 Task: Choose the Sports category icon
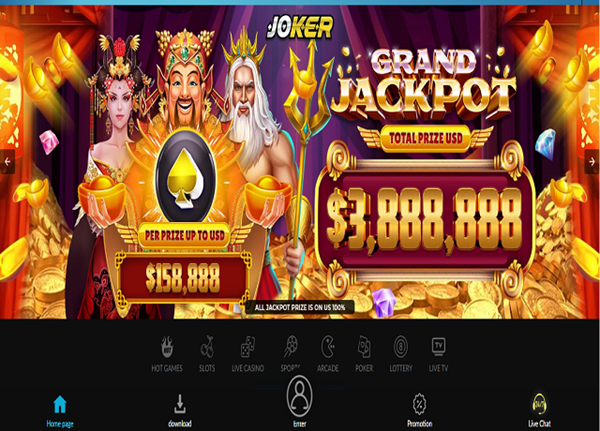click(x=290, y=347)
